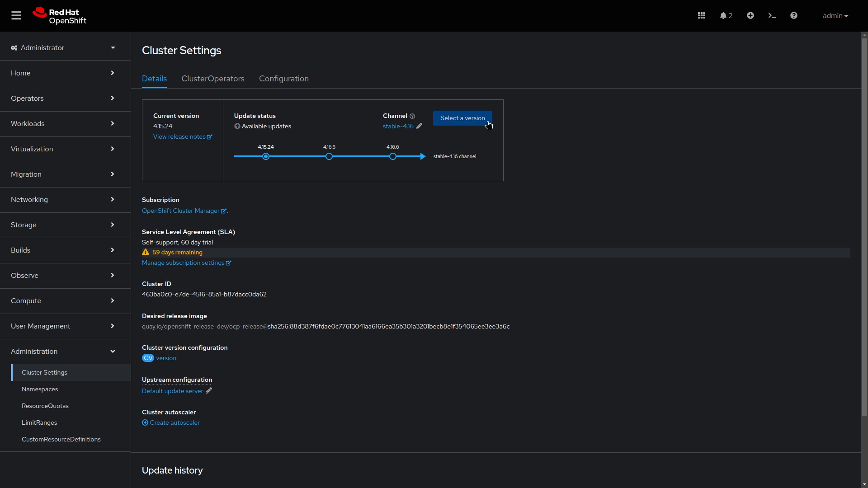Edit the stable-4.16 channel with pencil icon
The image size is (868, 488).
pyautogui.click(x=419, y=126)
